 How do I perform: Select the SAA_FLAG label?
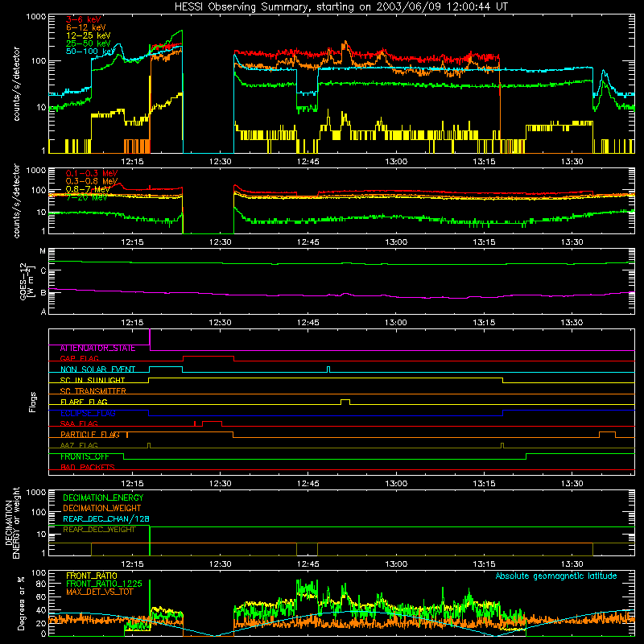[x=79, y=424]
